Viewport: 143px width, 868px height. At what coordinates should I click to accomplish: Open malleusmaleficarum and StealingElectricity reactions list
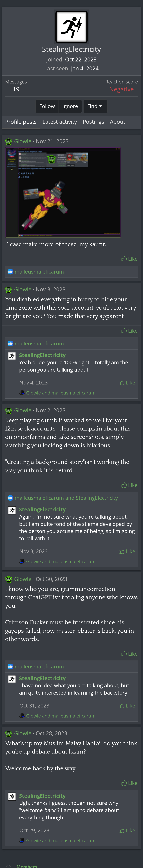(x=66, y=498)
